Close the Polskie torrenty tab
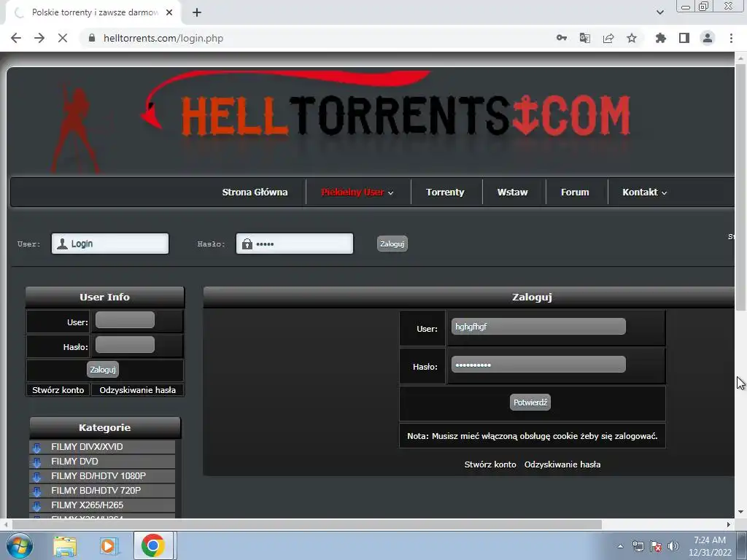 coord(169,13)
